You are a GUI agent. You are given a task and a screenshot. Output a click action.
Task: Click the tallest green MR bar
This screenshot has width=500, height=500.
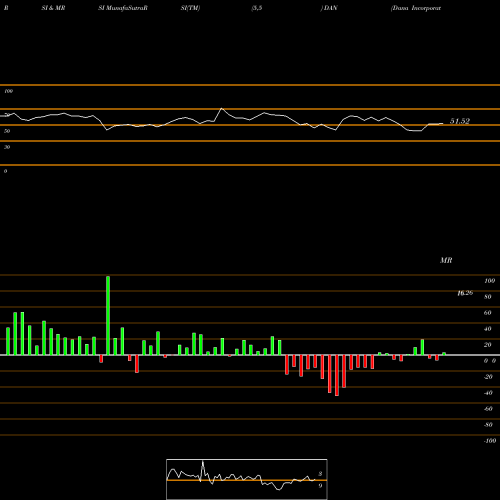tap(108, 315)
